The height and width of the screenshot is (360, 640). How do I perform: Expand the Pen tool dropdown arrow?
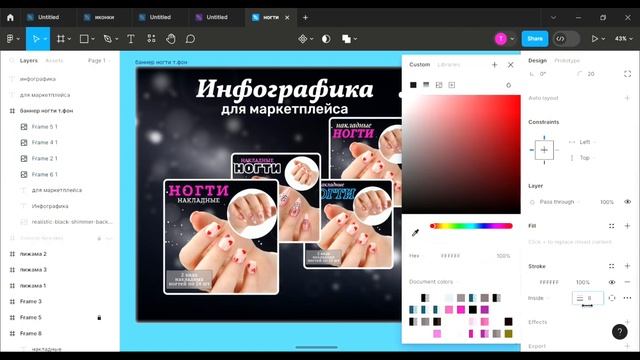(116, 39)
